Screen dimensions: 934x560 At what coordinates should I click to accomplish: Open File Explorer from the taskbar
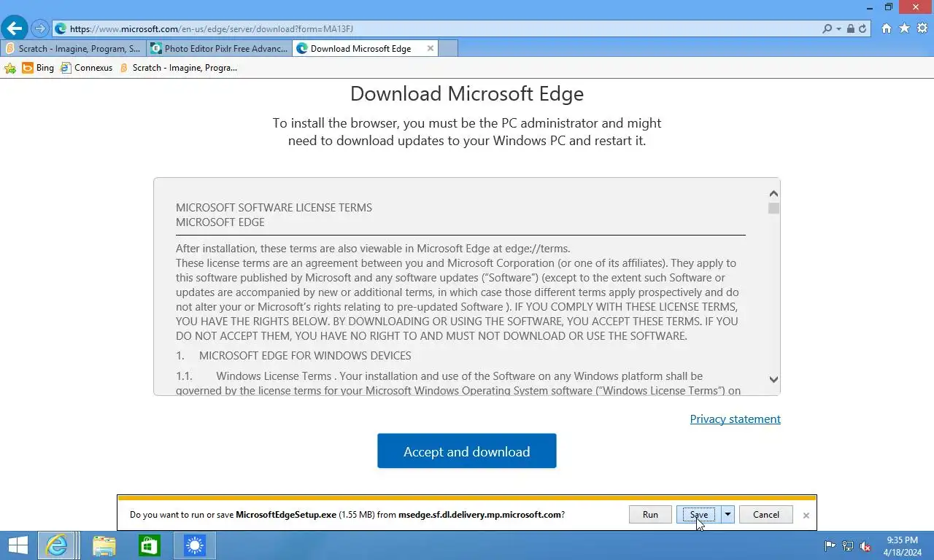pos(104,545)
